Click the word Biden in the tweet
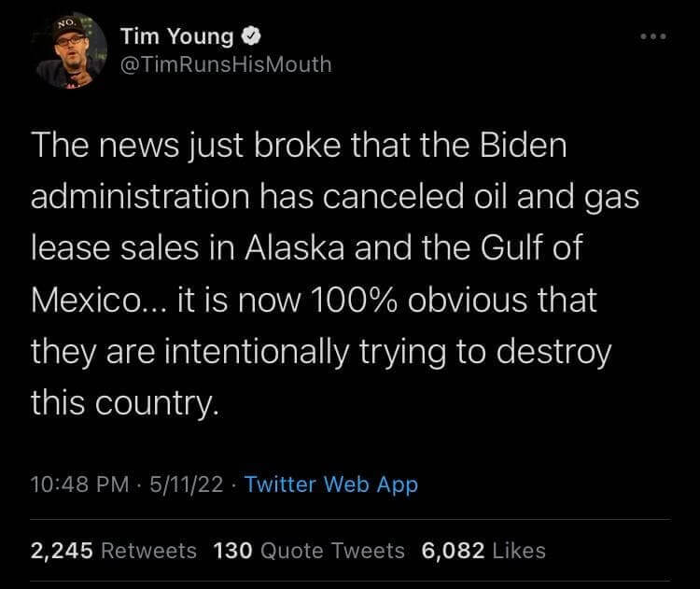The width and height of the screenshot is (700, 589). coord(528,148)
